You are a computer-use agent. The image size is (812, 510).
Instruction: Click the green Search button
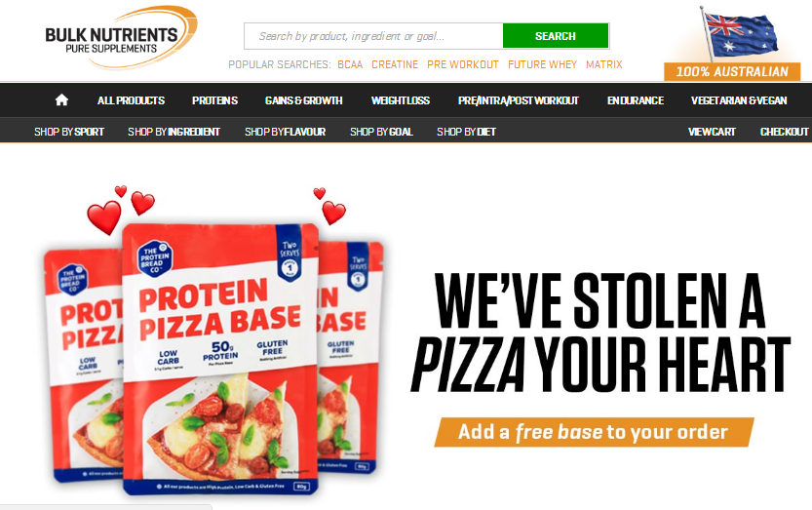556,36
